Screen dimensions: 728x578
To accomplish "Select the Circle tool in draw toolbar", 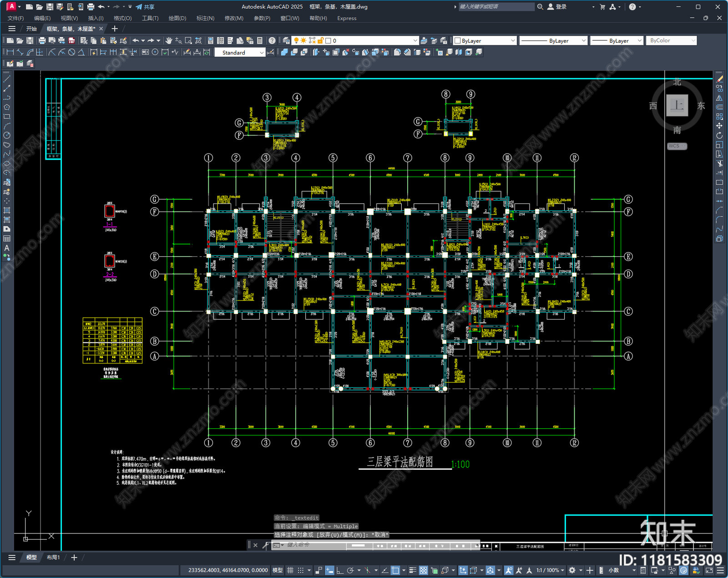I will point(7,135).
